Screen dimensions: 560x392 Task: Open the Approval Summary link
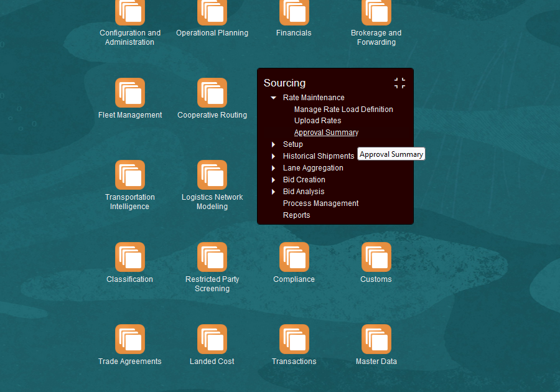coord(326,133)
